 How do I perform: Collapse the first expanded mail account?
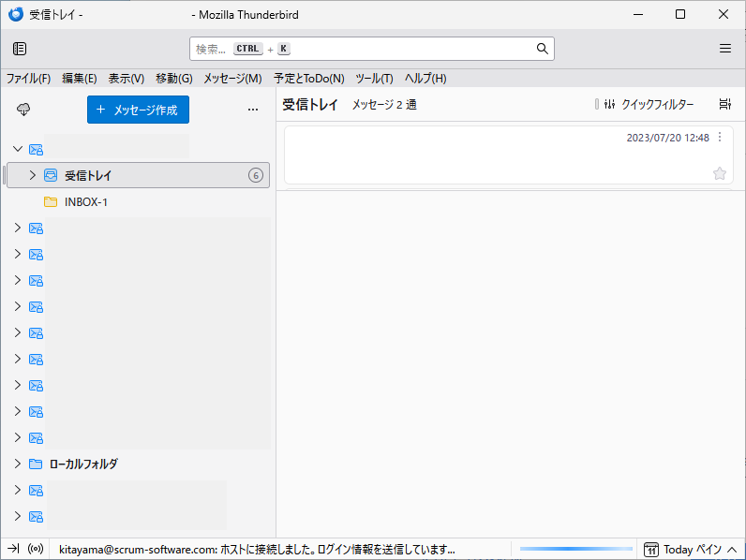click(x=18, y=149)
